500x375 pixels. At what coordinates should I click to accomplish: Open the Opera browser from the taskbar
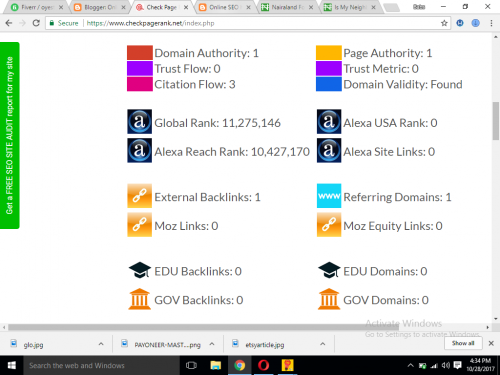point(263,365)
